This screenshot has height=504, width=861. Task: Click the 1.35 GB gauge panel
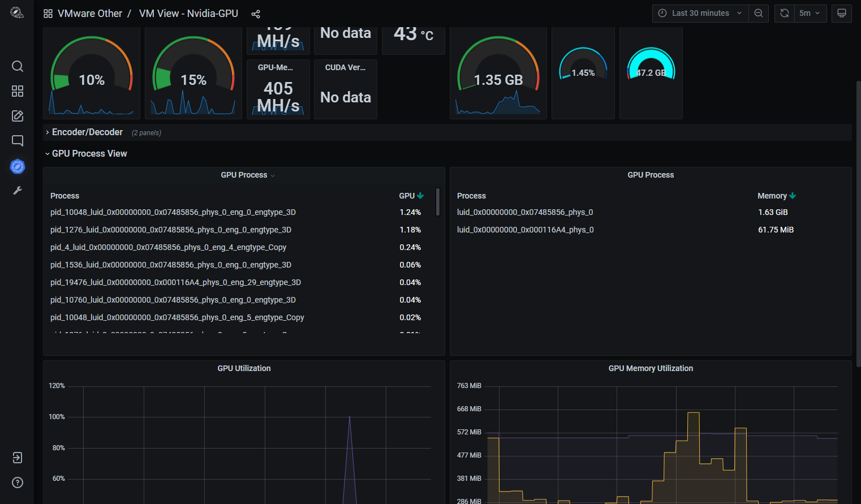[x=498, y=74]
